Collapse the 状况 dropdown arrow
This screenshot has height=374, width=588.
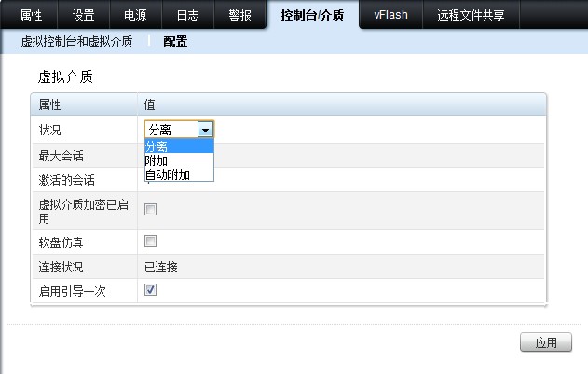[205, 130]
